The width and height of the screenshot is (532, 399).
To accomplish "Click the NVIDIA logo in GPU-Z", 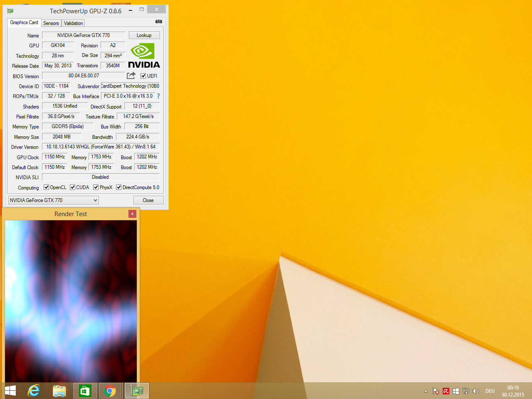I will [x=144, y=56].
